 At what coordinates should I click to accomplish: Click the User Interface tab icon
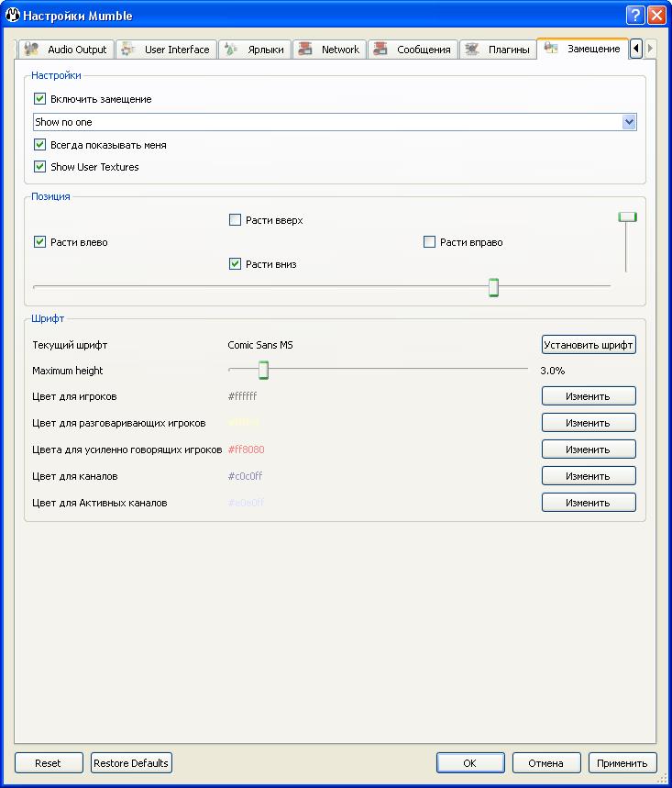(129, 50)
